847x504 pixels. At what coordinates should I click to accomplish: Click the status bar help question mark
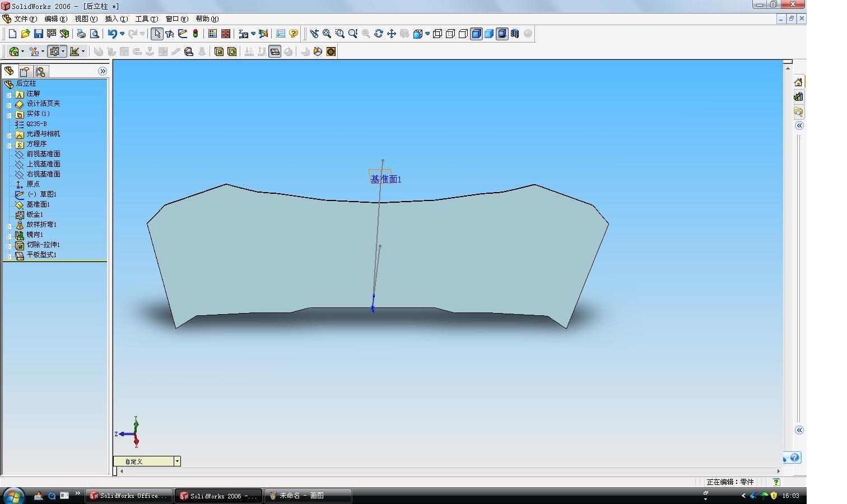[776, 482]
